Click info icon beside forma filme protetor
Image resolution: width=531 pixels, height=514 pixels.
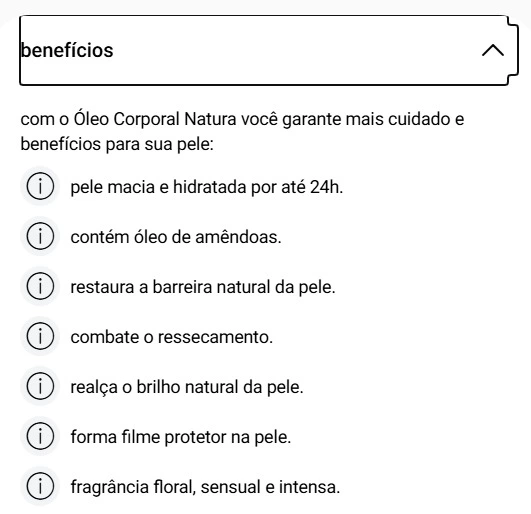click(x=40, y=436)
